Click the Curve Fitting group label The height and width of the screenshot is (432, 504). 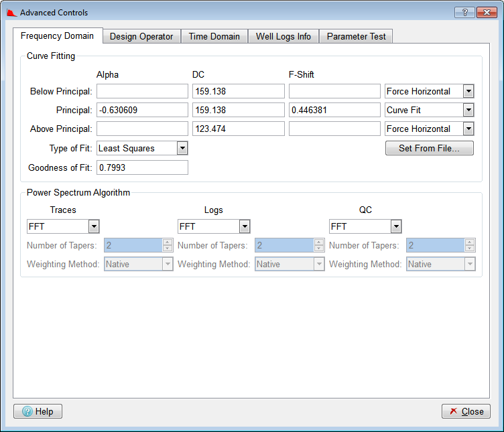(x=51, y=56)
